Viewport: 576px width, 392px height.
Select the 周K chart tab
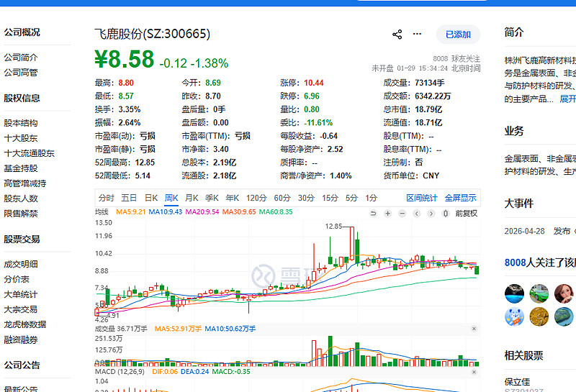pyautogui.click(x=171, y=199)
